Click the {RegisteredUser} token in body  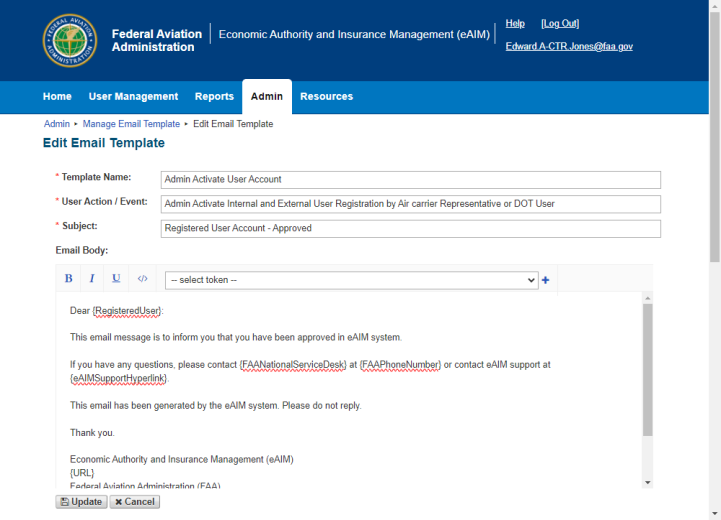pos(127,311)
